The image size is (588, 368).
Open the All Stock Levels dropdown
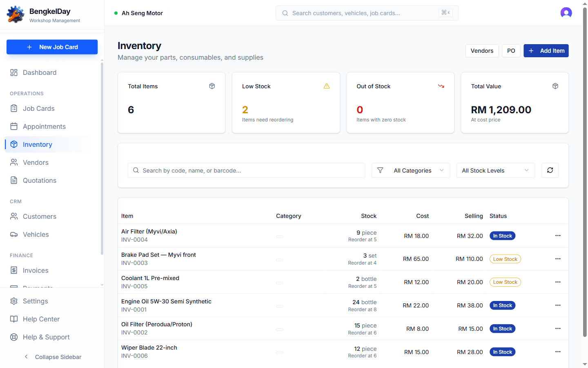[495, 170]
